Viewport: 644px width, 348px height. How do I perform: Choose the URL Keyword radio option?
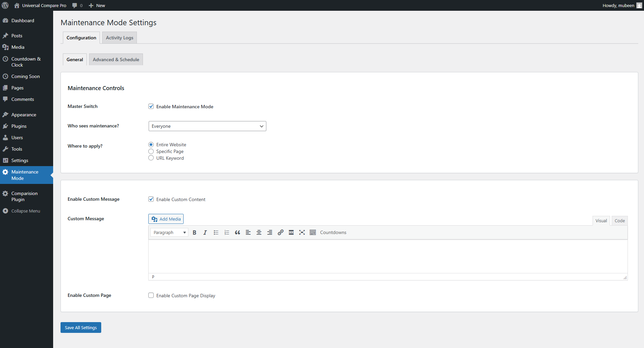tap(151, 158)
